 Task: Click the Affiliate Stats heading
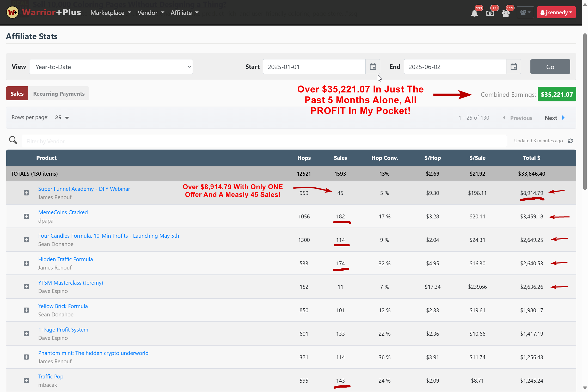click(32, 36)
